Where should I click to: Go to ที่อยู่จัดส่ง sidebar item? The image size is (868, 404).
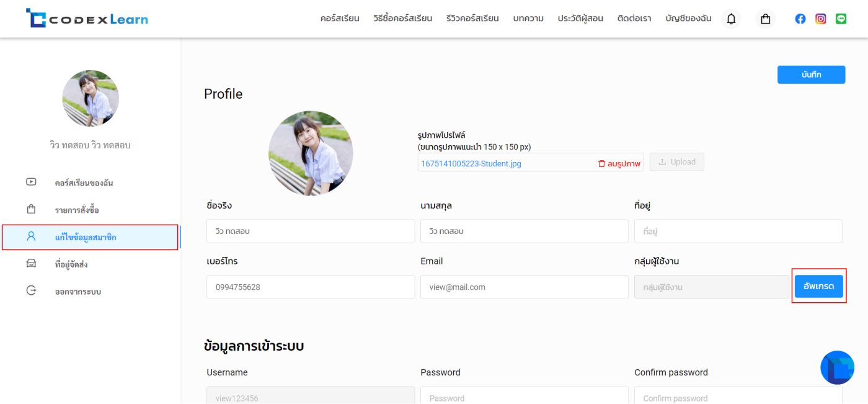pyautogui.click(x=71, y=264)
